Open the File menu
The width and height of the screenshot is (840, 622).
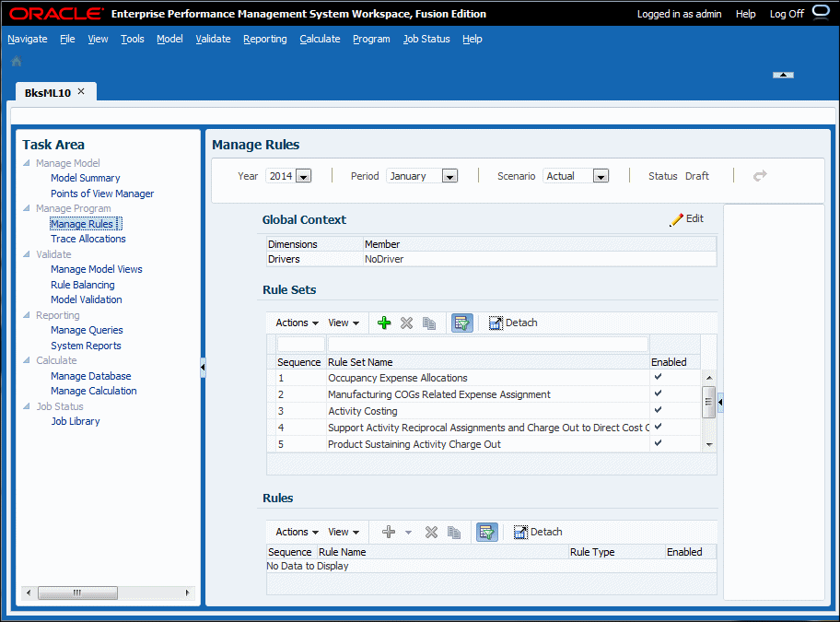pos(67,39)
